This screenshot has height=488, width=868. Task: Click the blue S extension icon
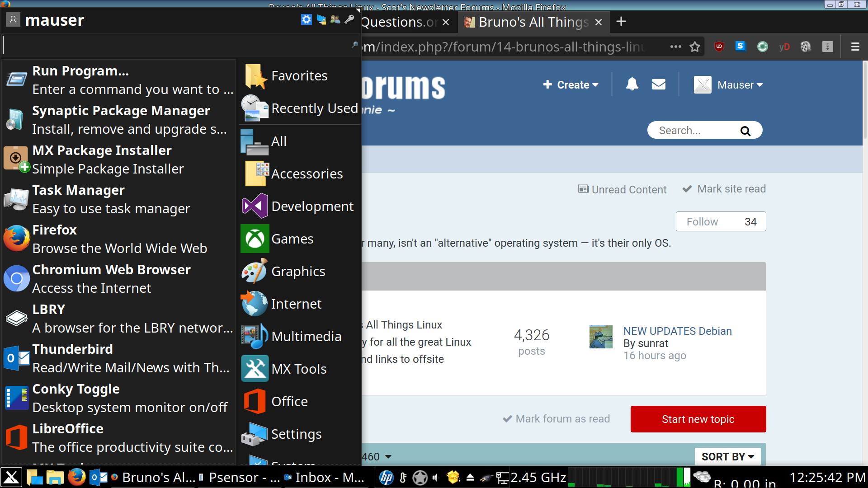[741, 46]
